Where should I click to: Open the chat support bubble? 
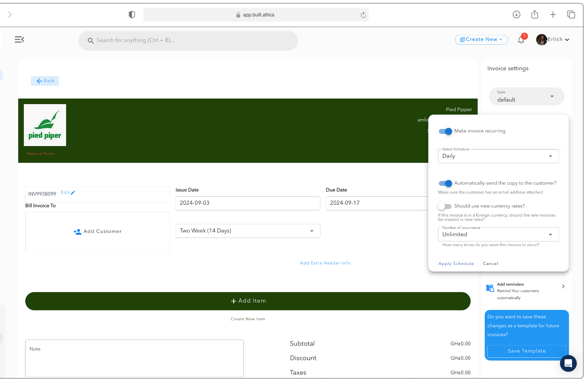point(568,363)
